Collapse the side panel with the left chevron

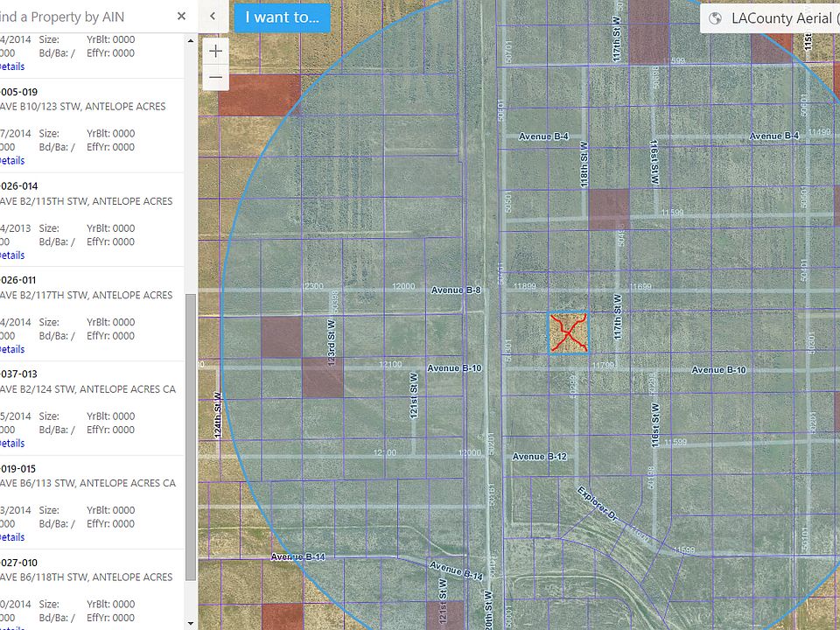[213, 17]
